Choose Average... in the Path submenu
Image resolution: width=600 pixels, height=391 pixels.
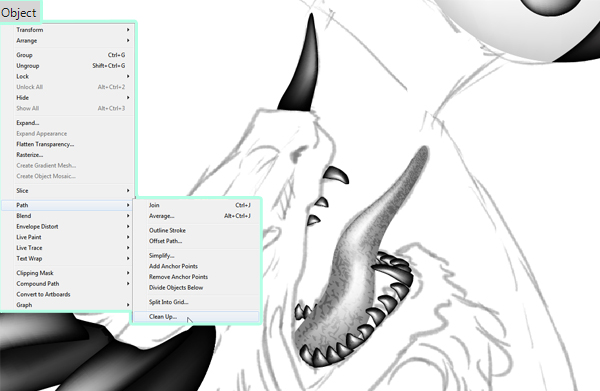196,216
